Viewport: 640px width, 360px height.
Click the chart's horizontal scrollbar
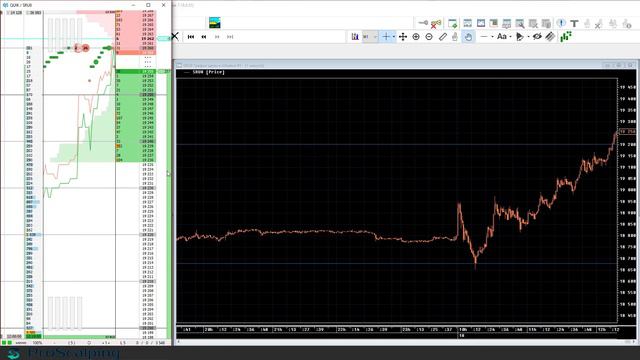click(406, 342)
